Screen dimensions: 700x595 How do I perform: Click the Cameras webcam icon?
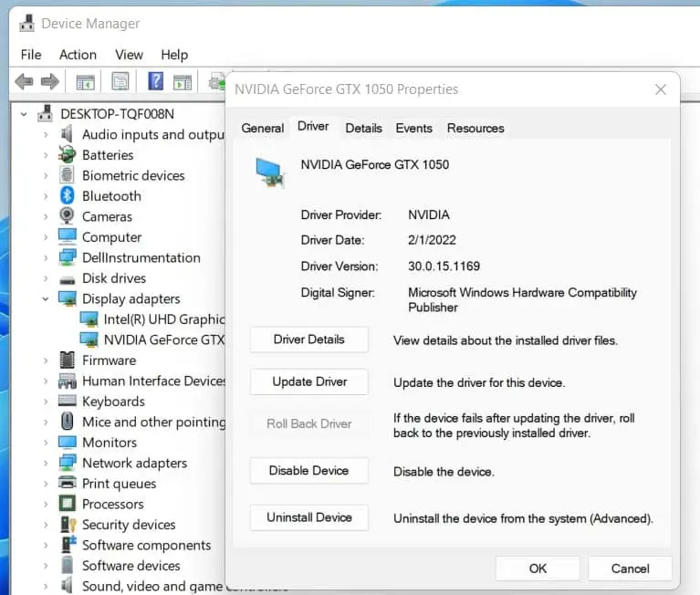click(67, 216)
